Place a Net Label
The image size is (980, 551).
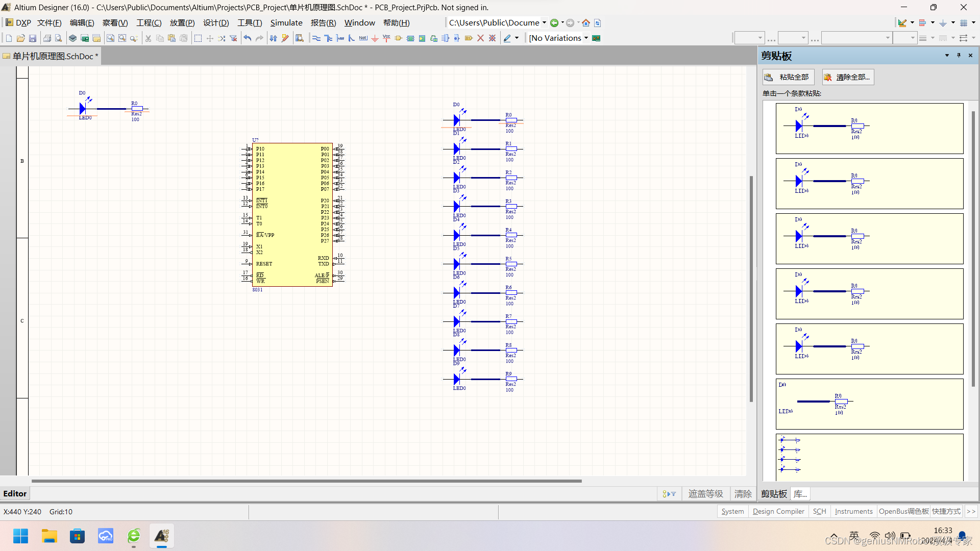pos(363,38)
